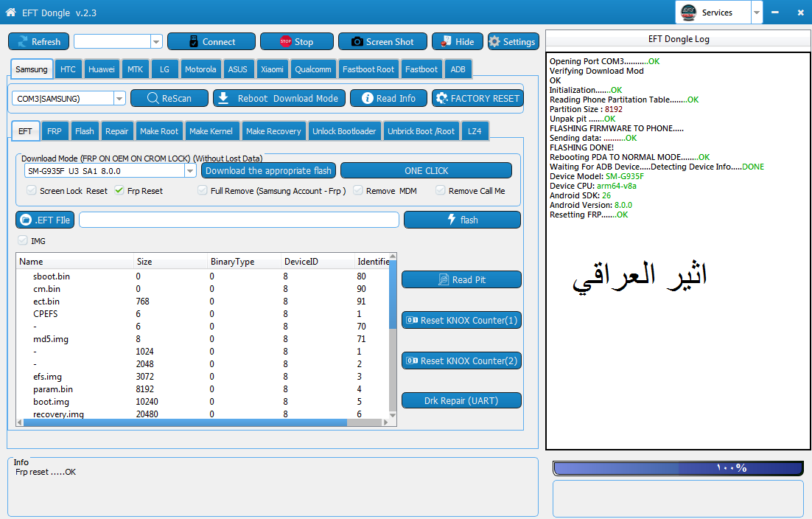Open the ASUS tab
This screenshot has width=812, height=519.
pyautogui.click(x=238, y=69)
